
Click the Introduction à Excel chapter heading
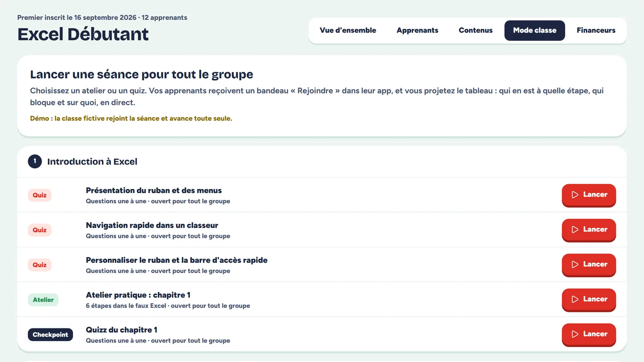tap(92, 162)
